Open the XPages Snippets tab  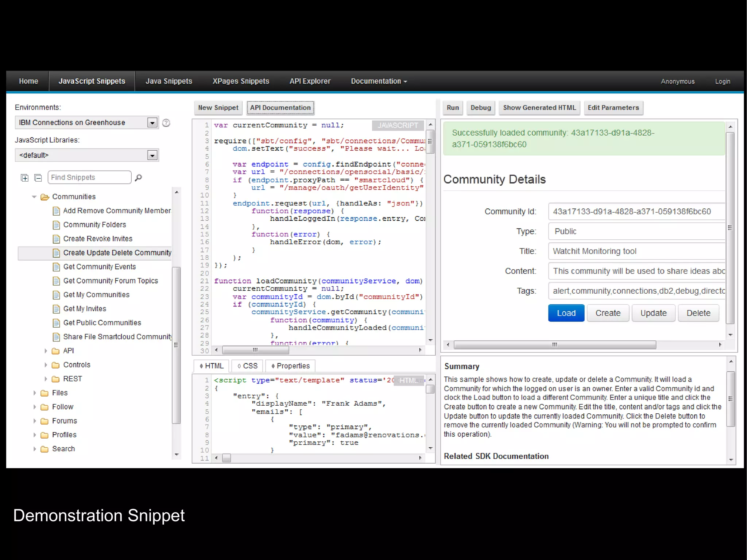point(241,81)
